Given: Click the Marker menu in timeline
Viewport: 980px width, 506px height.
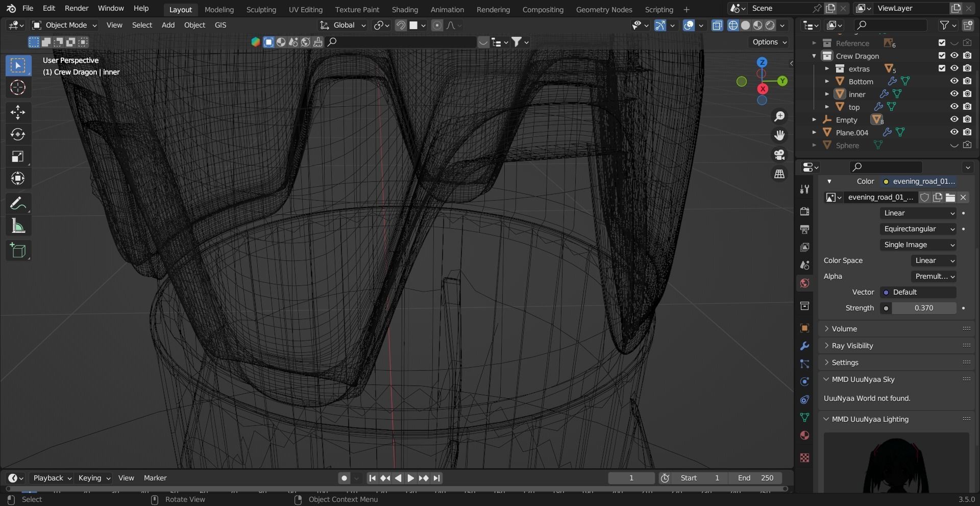Looking at the screenshot, I should coord(155,478).
